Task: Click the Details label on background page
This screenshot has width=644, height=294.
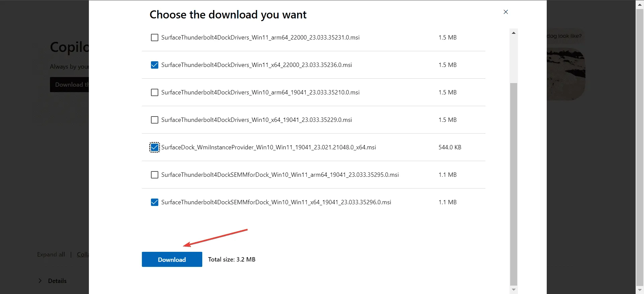Action: coord(57,281)
